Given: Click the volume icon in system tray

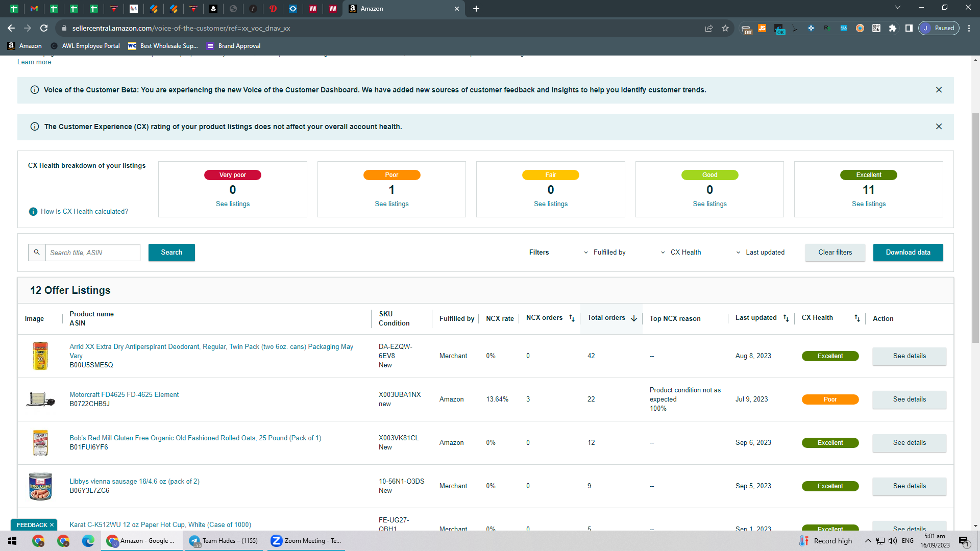Looking at the screenshot, I should pos(893,541).
